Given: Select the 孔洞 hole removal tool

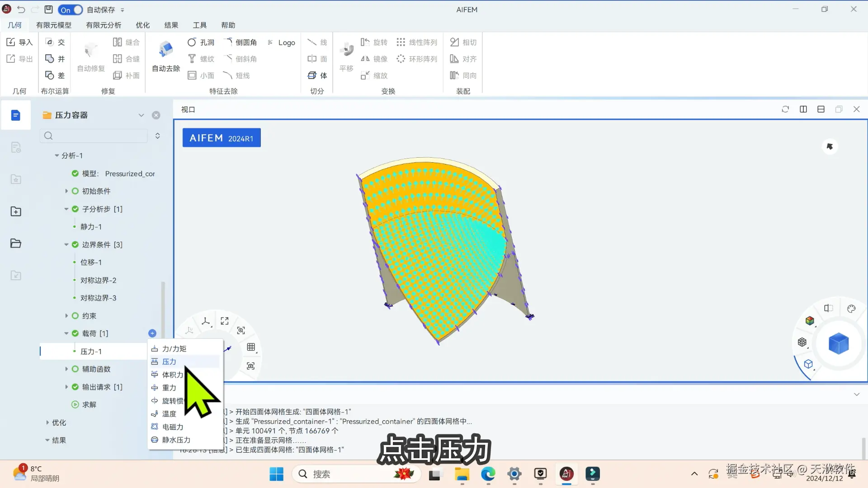Looking at the screenshot, I should point(201,42).
